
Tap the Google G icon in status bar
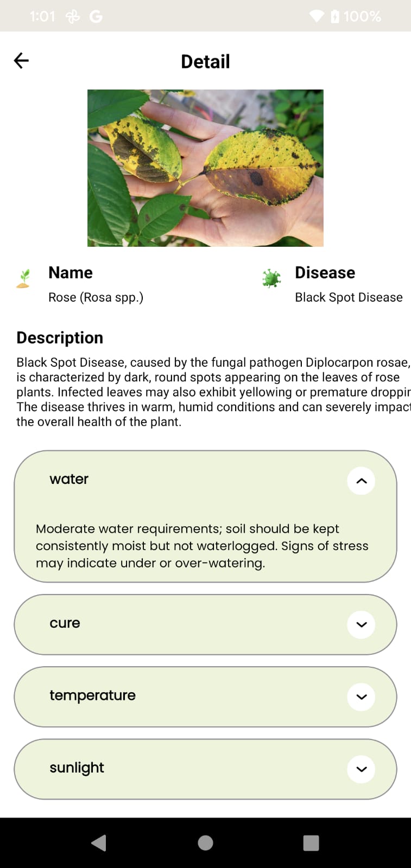point(96,17)
